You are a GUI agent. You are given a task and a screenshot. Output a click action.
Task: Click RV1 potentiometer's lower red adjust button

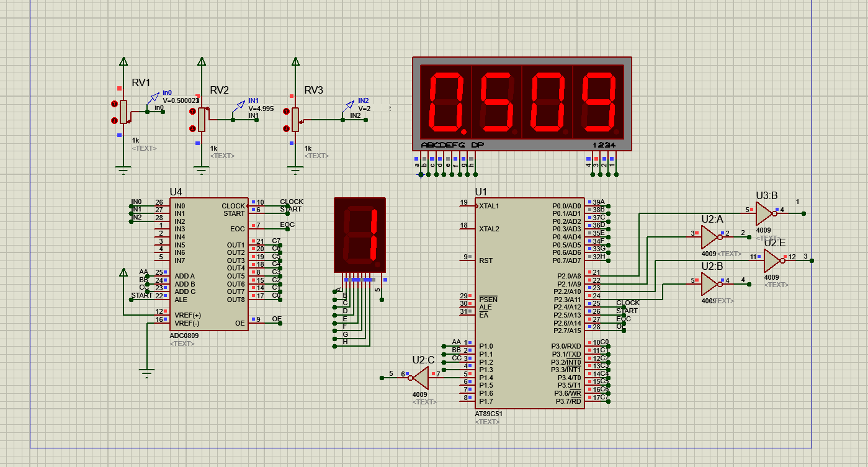(114, 120)
